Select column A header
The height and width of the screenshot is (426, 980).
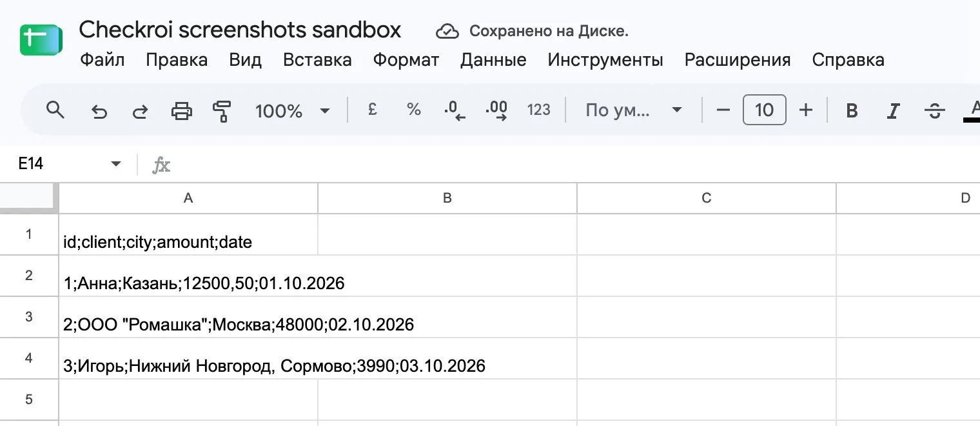coord(188,198)
